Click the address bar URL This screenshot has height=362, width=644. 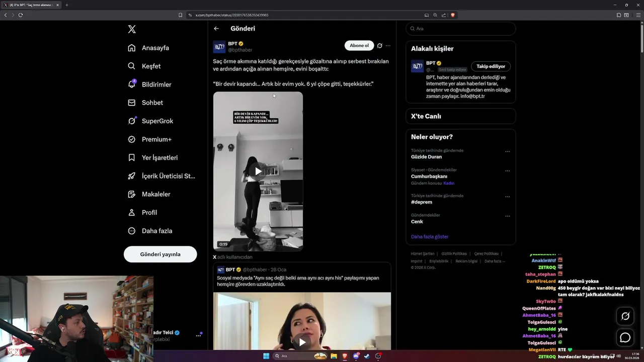tap(232, 15)
